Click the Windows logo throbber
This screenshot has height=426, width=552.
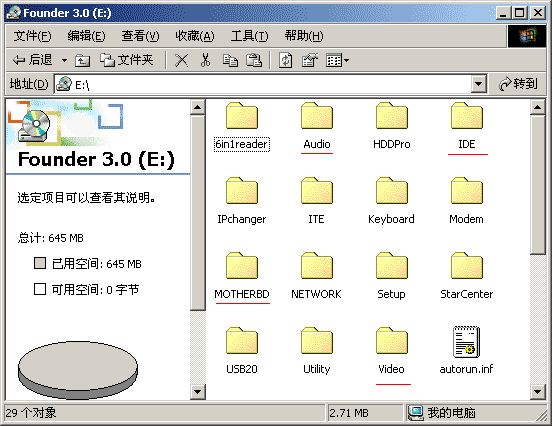point(527,36)
